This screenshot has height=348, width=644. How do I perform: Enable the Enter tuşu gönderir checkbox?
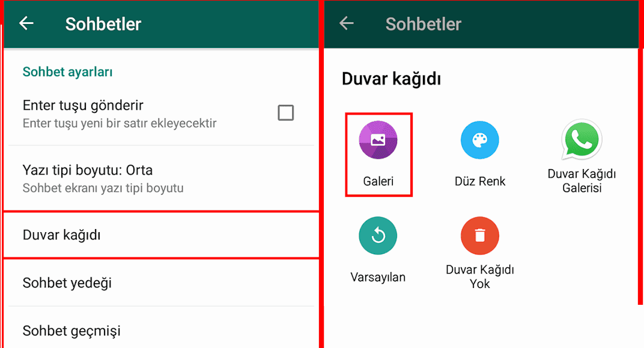[x=285, y=112]
